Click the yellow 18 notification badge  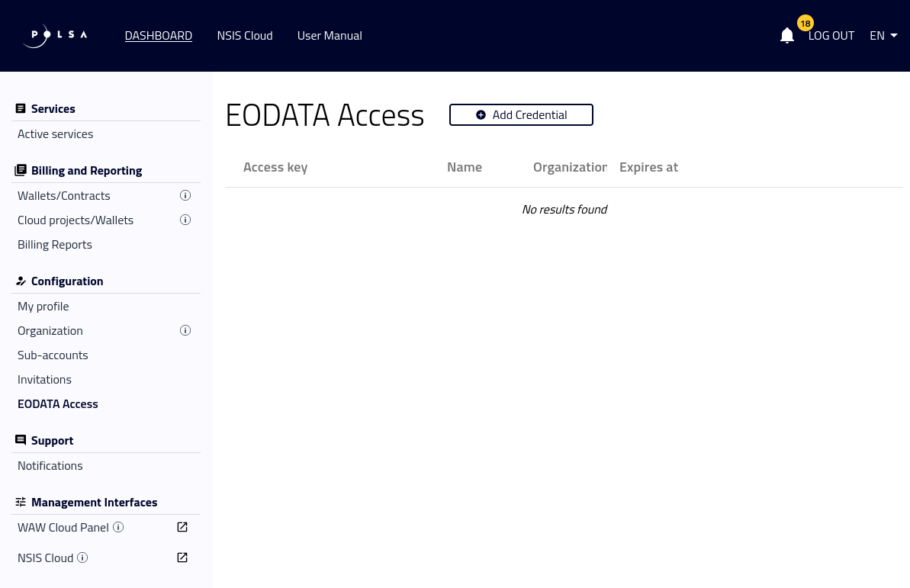click(x=805, y=24)
